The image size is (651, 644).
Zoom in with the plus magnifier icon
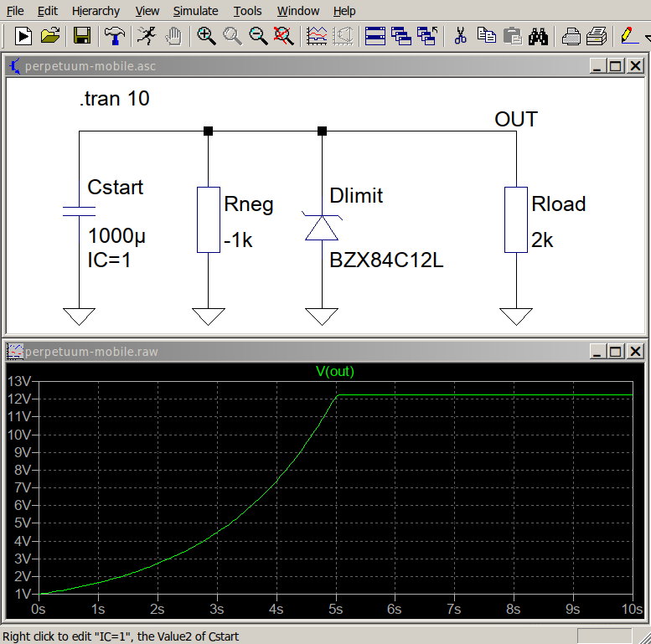206,36
